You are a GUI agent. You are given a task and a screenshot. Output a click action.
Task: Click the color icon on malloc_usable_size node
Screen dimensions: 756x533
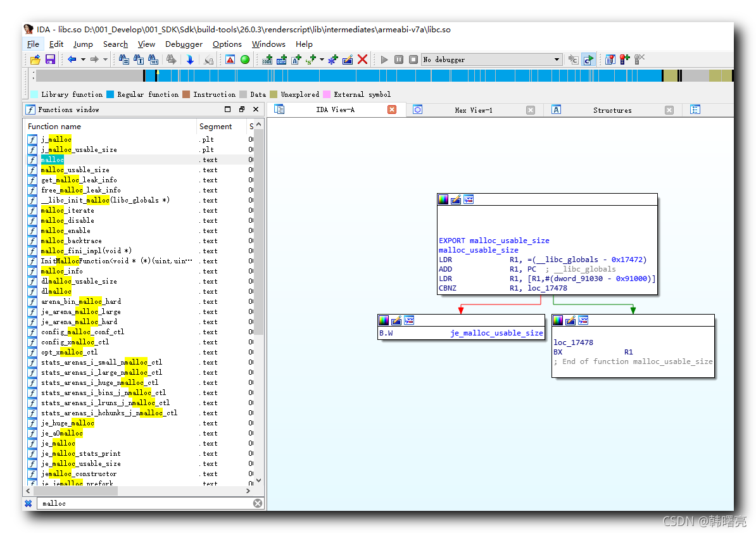click(x=443, y=199)
